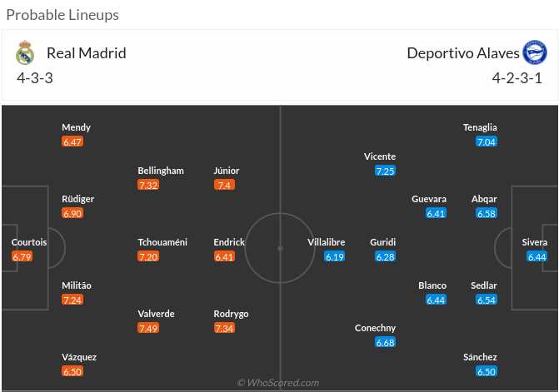
Task: Click the Real Madrid club crest
Action: tap(25, 53)
